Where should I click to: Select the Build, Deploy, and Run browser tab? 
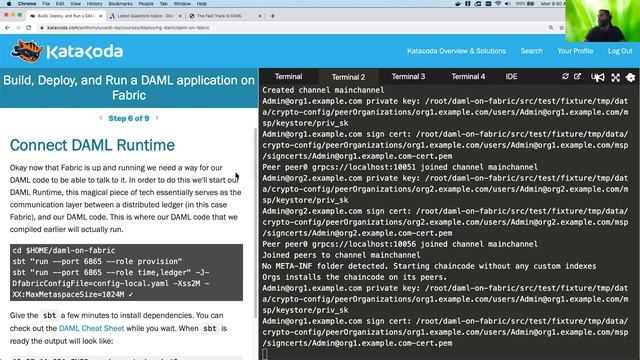65,16
